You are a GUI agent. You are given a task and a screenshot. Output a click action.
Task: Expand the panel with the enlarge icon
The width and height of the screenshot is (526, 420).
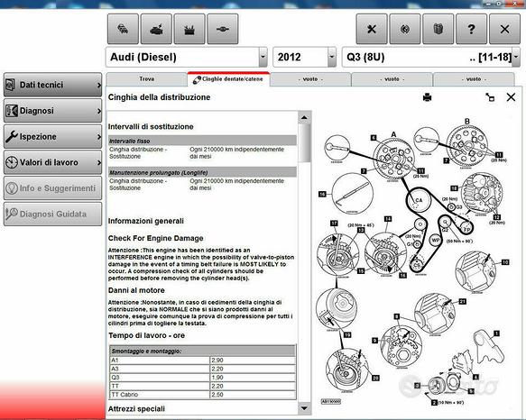point(490,97)
